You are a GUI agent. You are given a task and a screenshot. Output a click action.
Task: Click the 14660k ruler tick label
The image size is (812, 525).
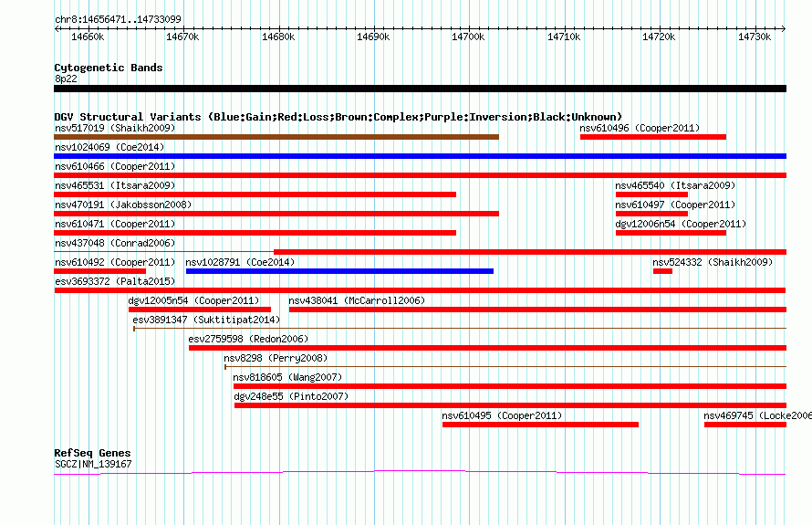[88, 37]
